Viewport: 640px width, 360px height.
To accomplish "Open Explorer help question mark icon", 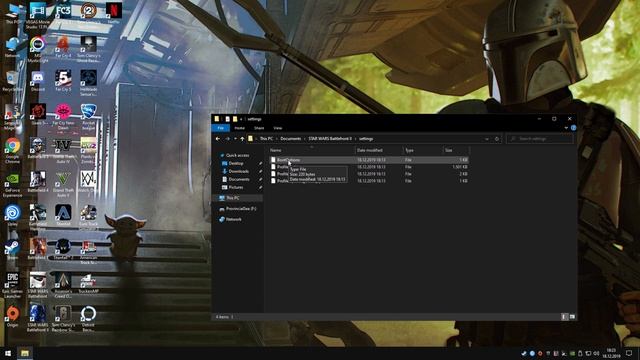I will point(573,128).
